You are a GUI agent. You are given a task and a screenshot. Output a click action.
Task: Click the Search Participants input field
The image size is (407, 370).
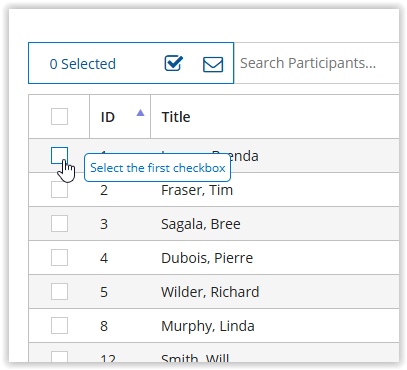click(317, 63)
